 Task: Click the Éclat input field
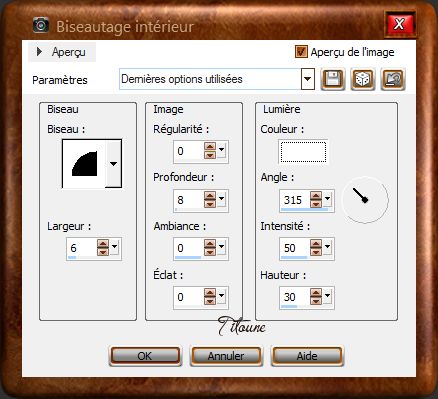189,297
